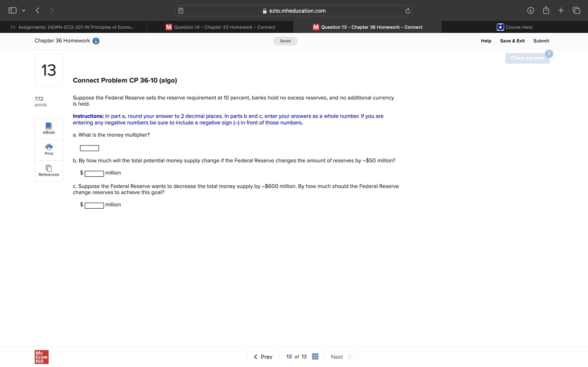The height and width of the screenshot is (367, 588).
Task: Click the homework info icon
Action: tap(96, 41)
